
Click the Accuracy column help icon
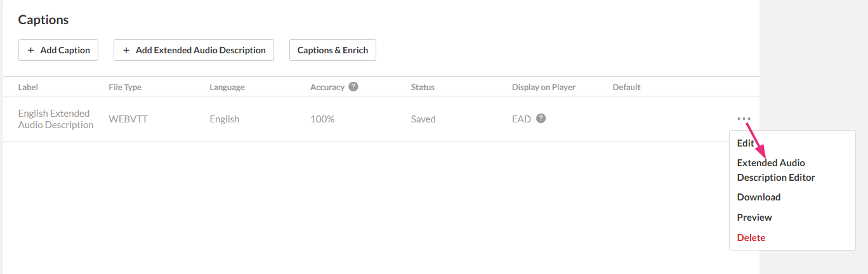point(353,86)
